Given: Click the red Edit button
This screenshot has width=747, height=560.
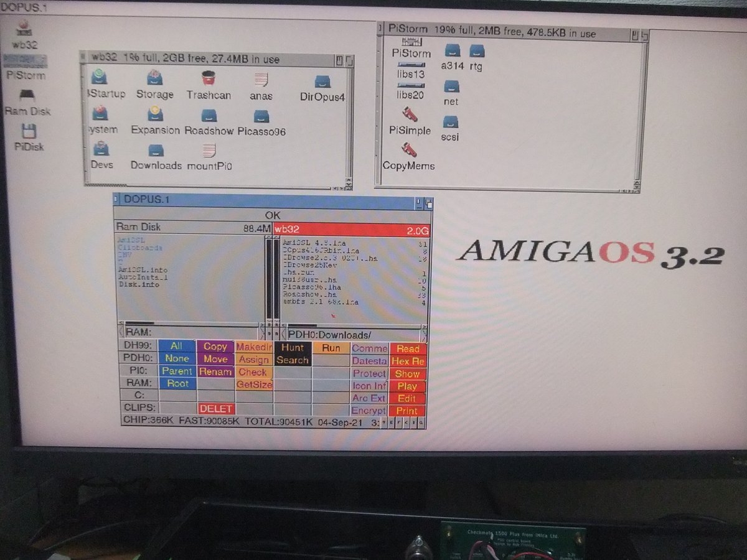Looking at the screenshot, I should click(x=408, y=399).
